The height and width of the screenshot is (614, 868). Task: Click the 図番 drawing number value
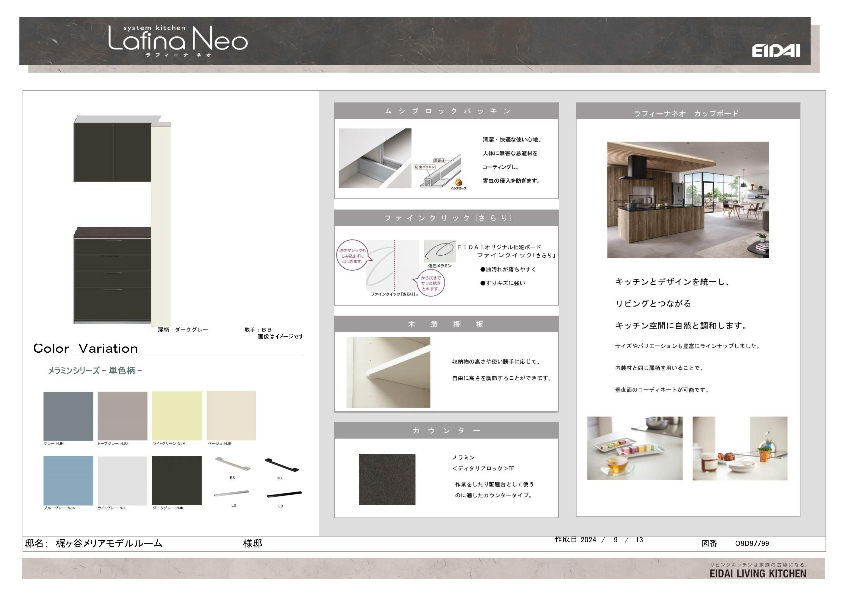(x=752, y=543)
